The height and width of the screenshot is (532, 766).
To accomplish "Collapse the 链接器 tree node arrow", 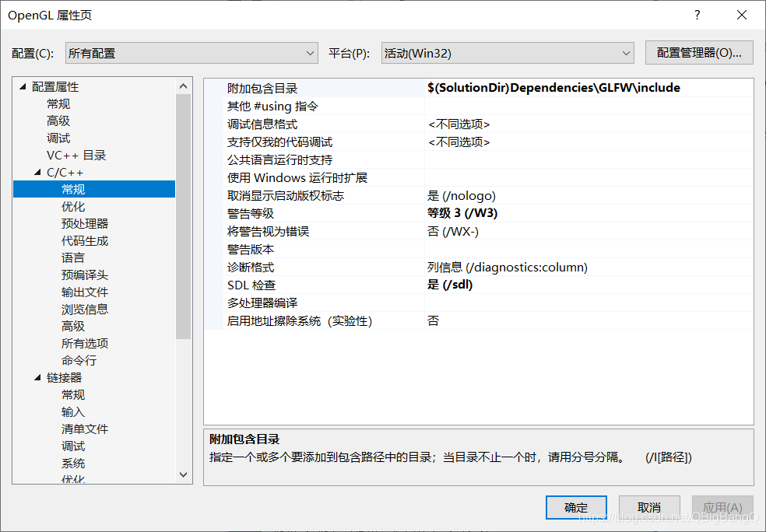I will pos(37,377).
